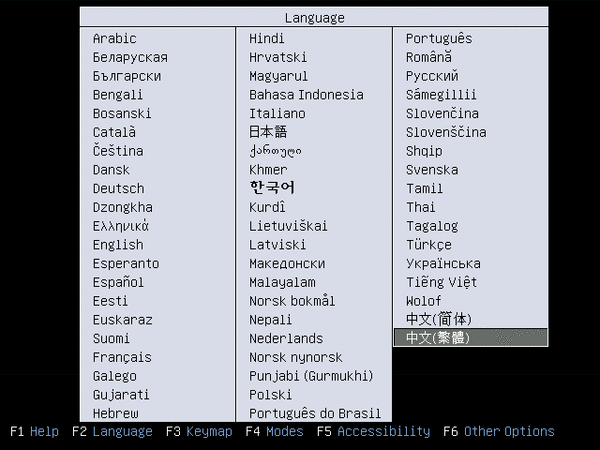Image resolution: width=600 pixels, height=450 pixels.
Task: Open F6 Other Options
Action: pos(499,432)
